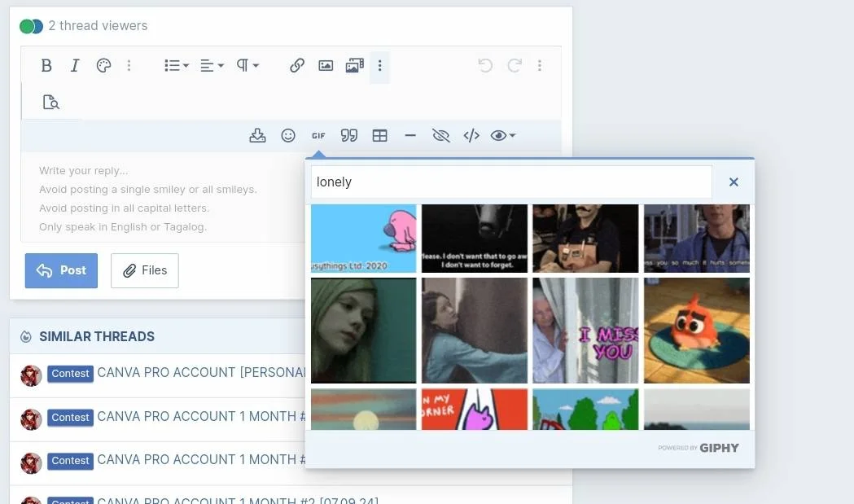Screen dimensions: 854x504
Task: Open the list dropdown
Action: [x=177, y=65]
